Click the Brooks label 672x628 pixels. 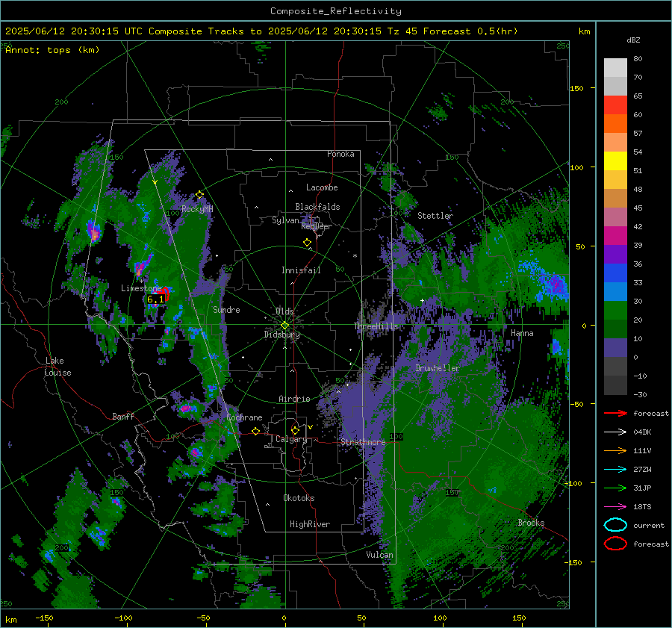pyautogui.click(x=531, y=523)
